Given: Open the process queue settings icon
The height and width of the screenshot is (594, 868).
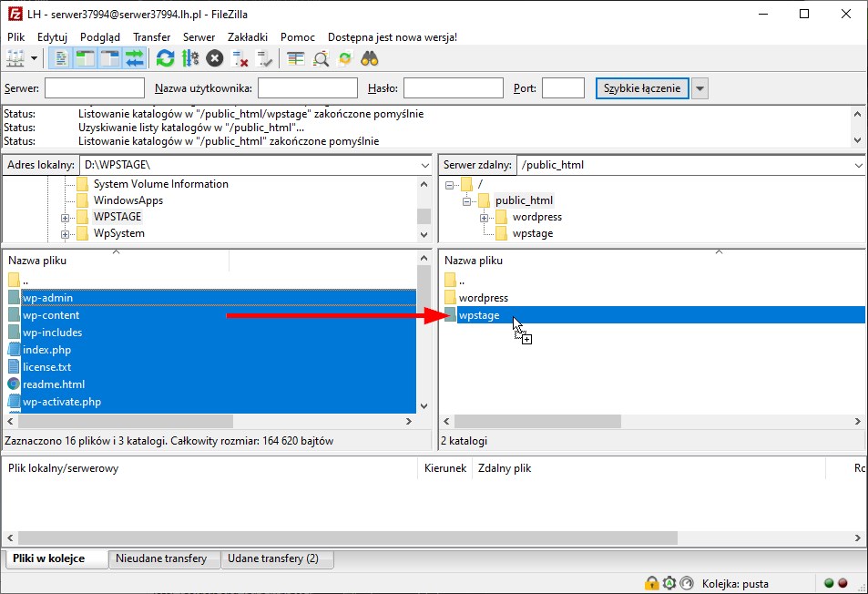Looking at the screenshot, I should click(x=189, y=58).
